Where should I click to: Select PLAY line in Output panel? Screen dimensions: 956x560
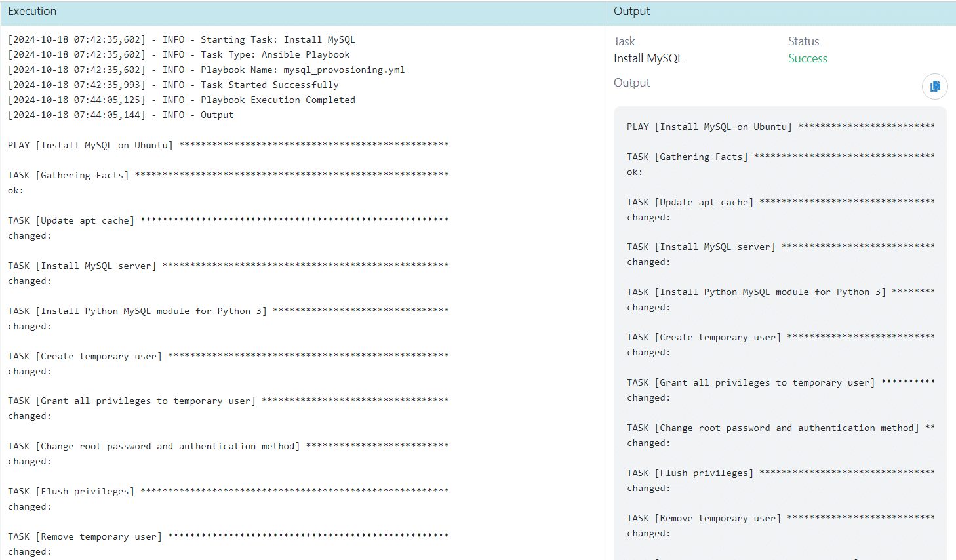(780, 127)
